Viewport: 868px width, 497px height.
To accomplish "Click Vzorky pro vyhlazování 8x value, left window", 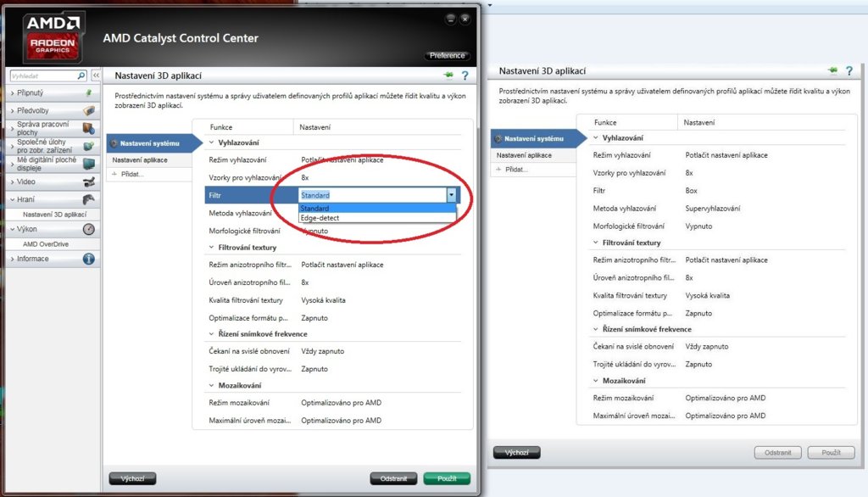I will tap(305, 178).
